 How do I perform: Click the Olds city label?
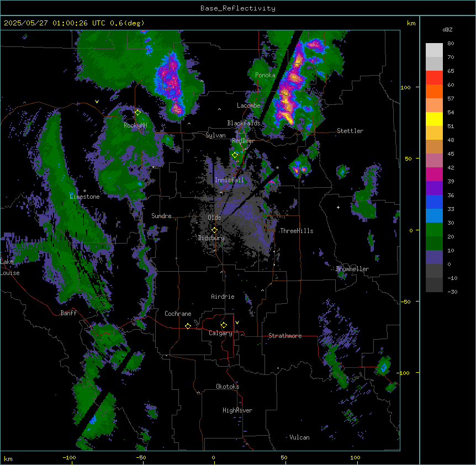(x=214, y=218)
